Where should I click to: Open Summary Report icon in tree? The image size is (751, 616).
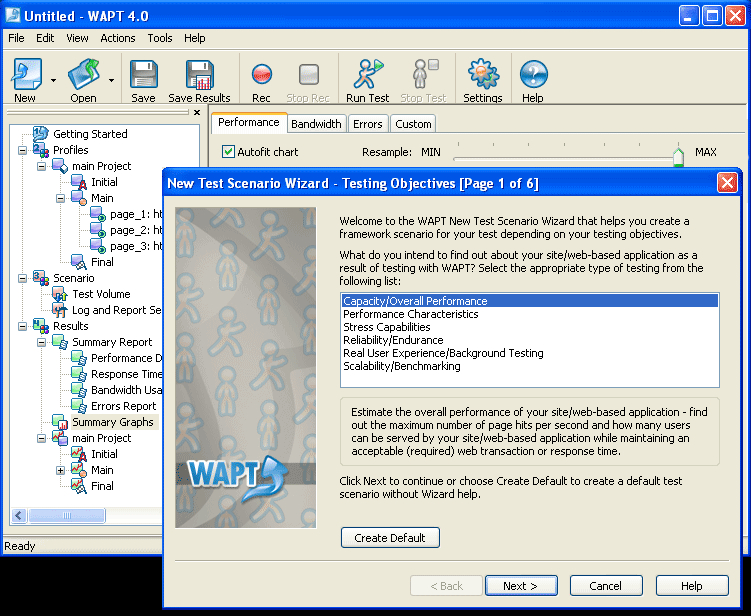pyautogui.click(x=60, y=342)
